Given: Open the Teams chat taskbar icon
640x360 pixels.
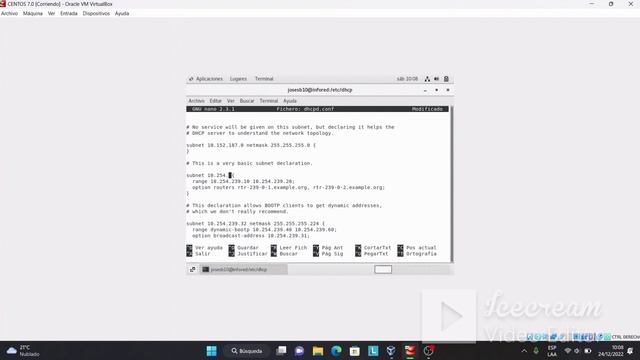Looking at the screenshot, I should [299, 351].
